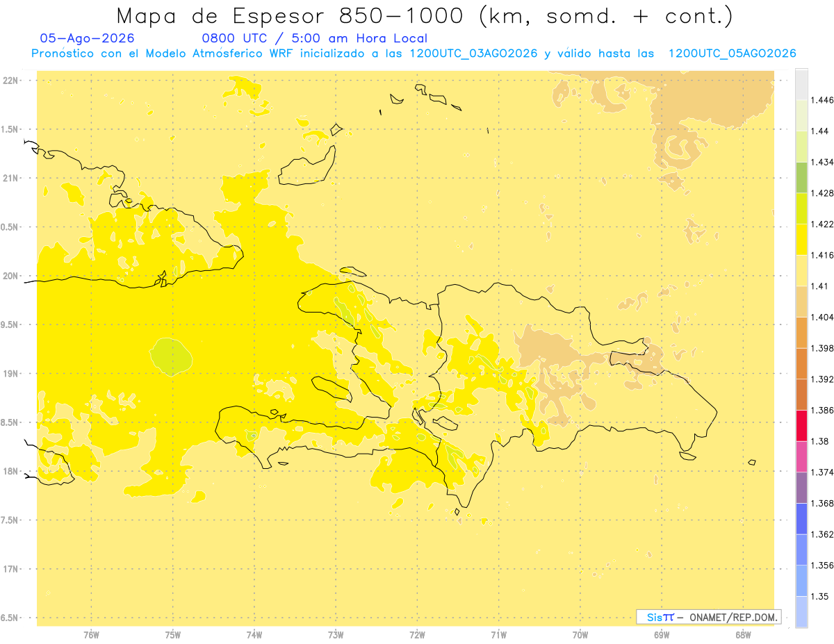Click the '21N' latitude label

click(10, 178)
